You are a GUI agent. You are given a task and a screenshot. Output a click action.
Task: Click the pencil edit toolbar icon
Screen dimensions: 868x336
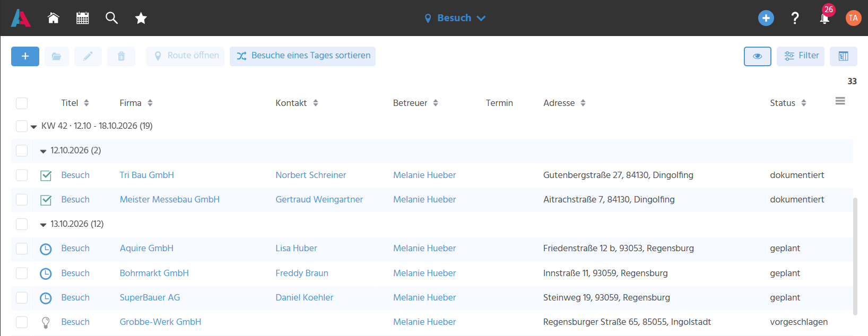[88, 56]
